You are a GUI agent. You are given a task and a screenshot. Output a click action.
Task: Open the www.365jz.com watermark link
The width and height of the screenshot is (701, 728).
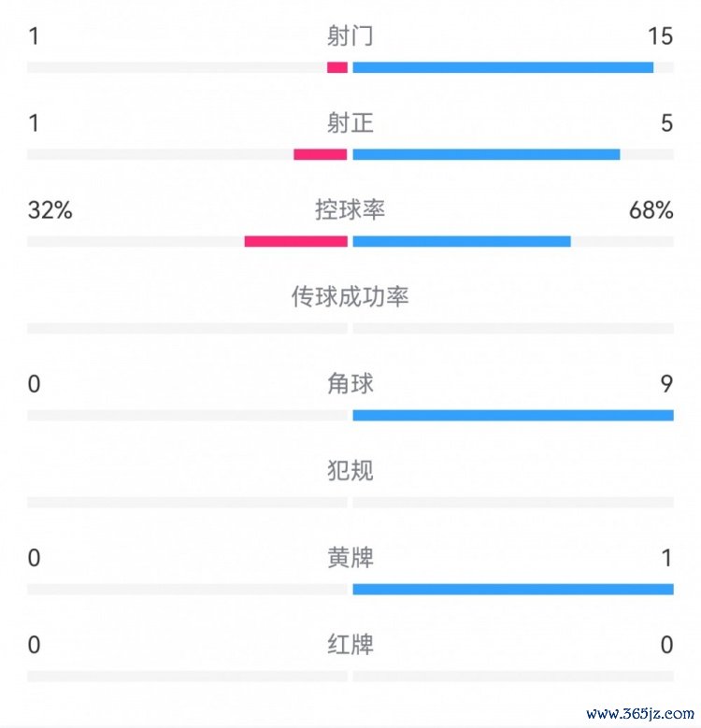640,714
